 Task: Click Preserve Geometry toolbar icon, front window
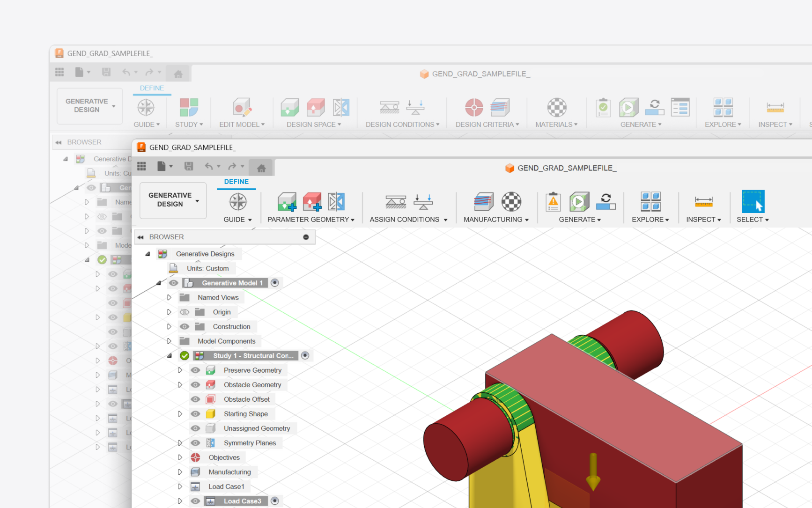tap(287, 202)
